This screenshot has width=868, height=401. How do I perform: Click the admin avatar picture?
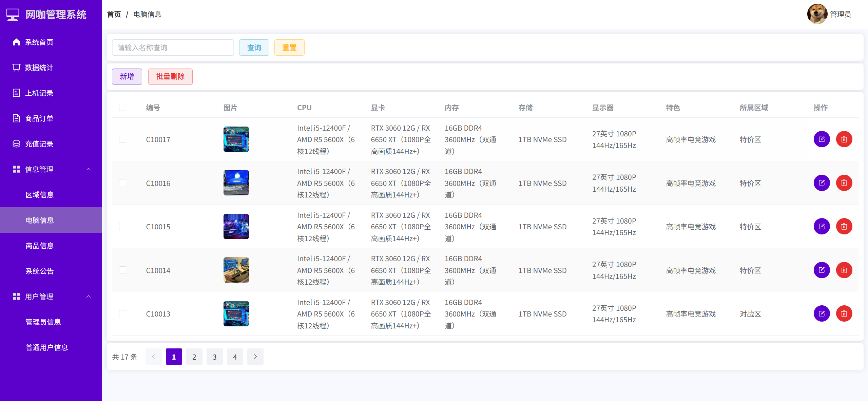817,14
